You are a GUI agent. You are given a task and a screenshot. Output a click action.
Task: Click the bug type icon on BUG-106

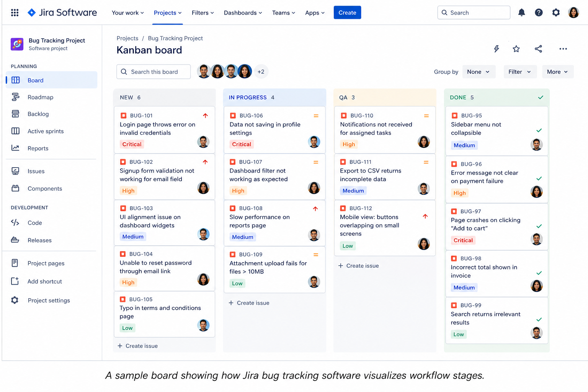pyautogui.click(x=232, y=116)
